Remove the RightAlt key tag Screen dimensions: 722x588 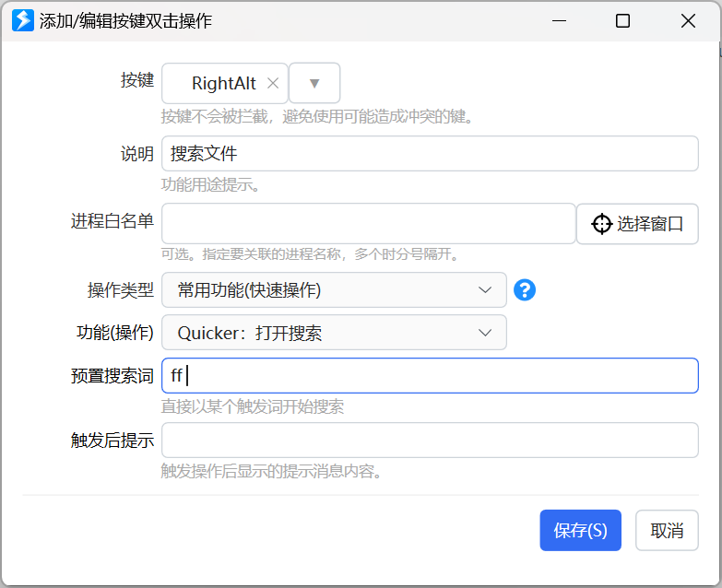[x=273, y=83]
